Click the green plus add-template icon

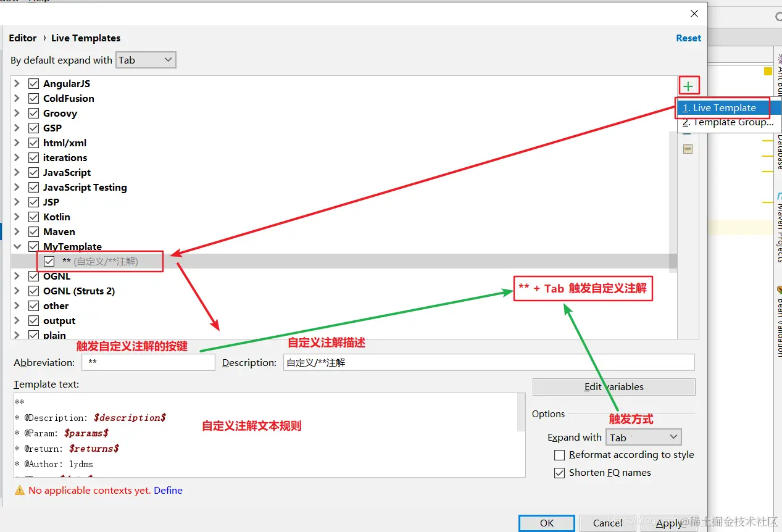click(x=688, y=86)
